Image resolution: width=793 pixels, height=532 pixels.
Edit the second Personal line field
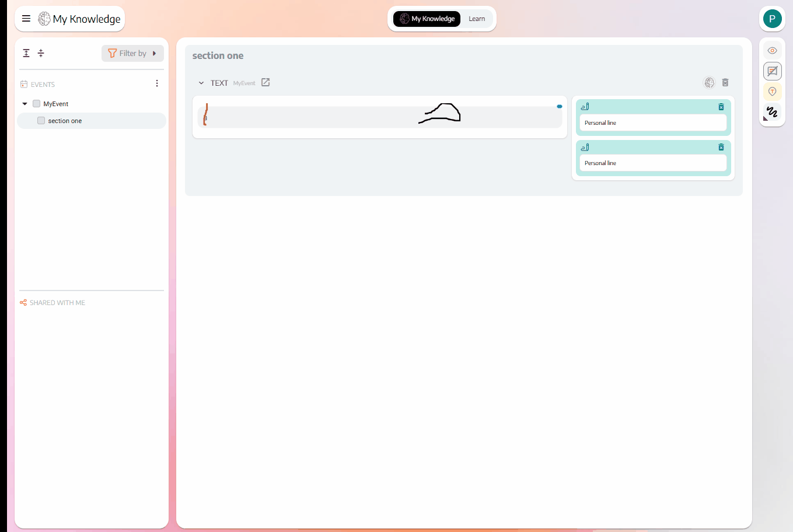(653, 163)
